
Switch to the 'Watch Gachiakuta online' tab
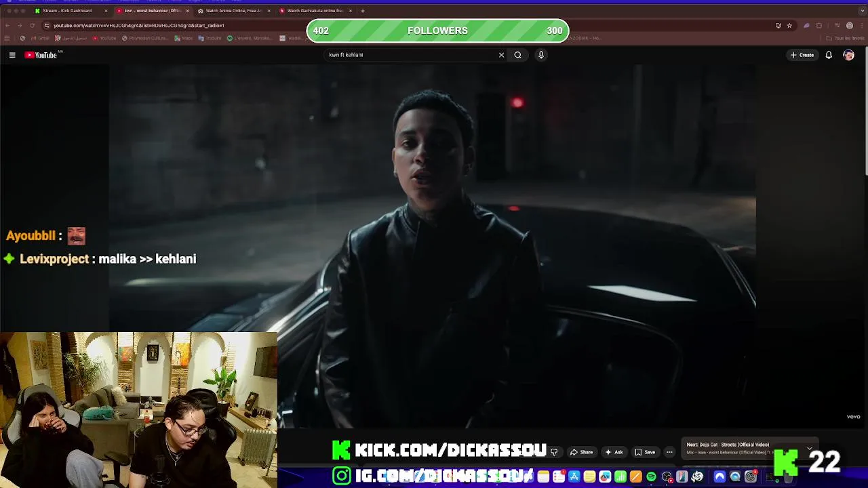(x=315, y=11)
